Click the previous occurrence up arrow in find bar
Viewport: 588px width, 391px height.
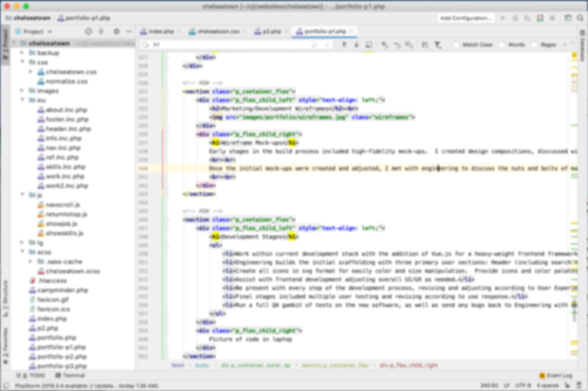pos(343,45)
